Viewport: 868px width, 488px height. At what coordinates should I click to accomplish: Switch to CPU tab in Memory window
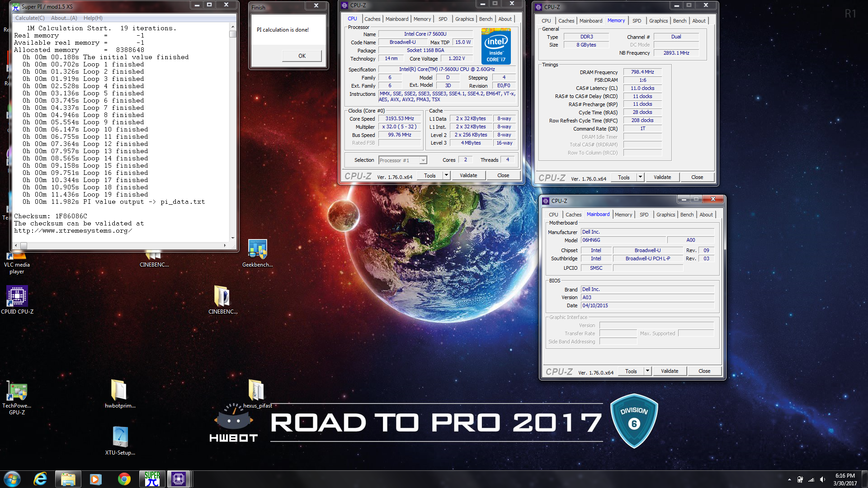[x=546, y=21]
